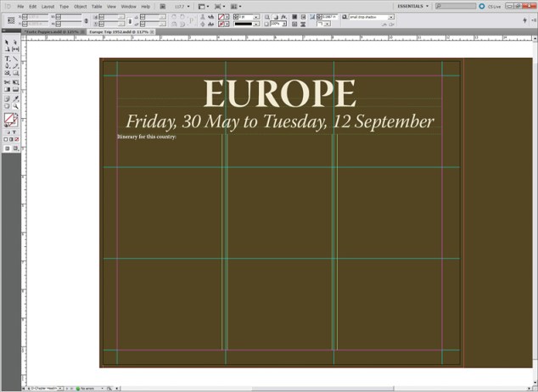The width and height of the screenshot is (538, 392).
Task: Select the Selection tool arrow
Action: (x=7, y=42)
